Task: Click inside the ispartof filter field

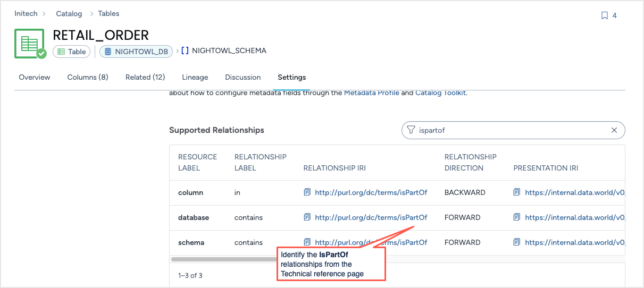Action: (x=511, y=130)
